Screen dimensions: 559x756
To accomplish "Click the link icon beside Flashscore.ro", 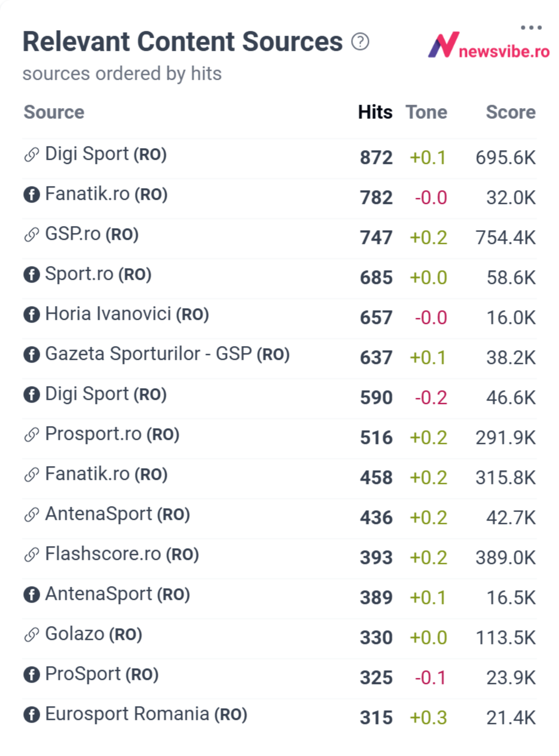I will click(31, 555).
